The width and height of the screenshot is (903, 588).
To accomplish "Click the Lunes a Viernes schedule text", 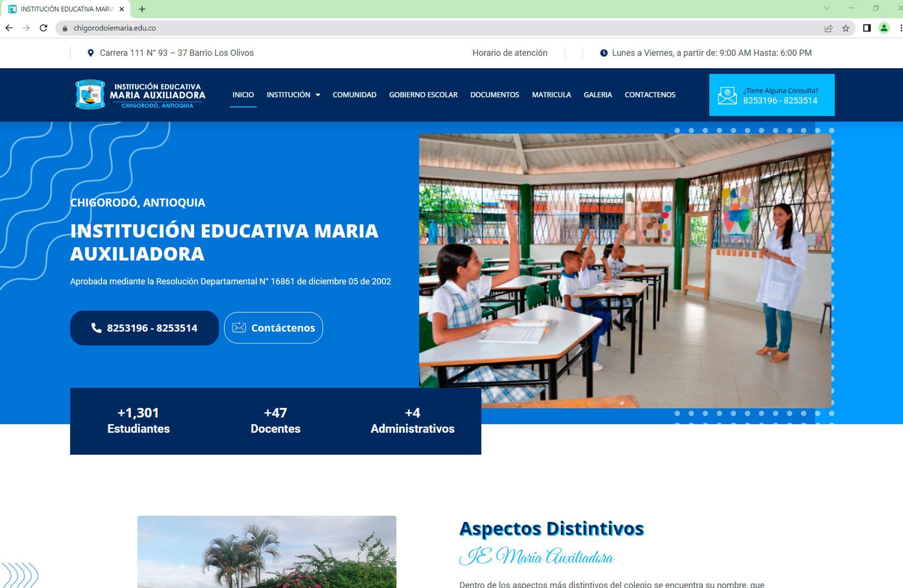I will point(712,53).
